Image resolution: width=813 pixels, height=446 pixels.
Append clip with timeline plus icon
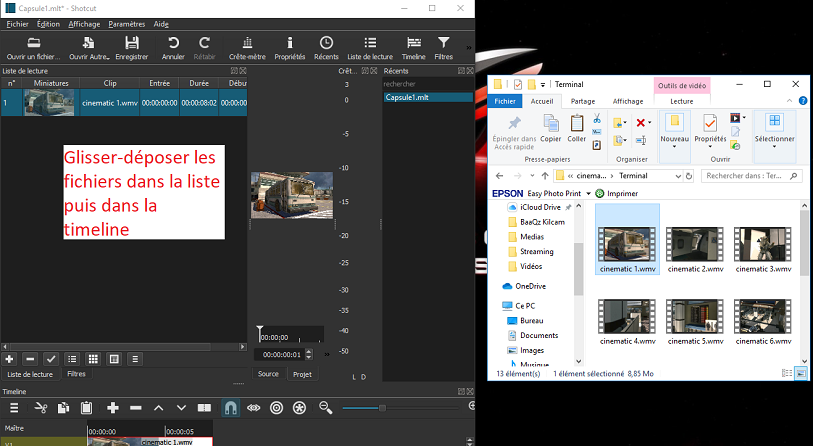tap(113, 408)
